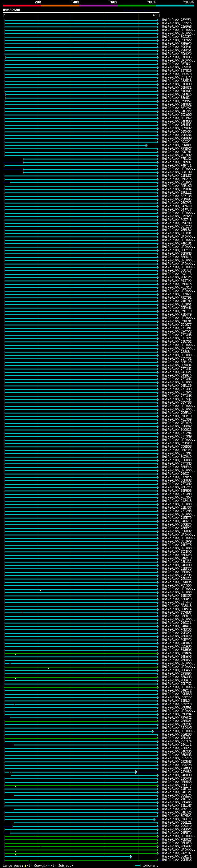Viewport: 197px width, 868px height.
Task: Click the UniRef100_C6SV78 label
Action: pos(176,74)
